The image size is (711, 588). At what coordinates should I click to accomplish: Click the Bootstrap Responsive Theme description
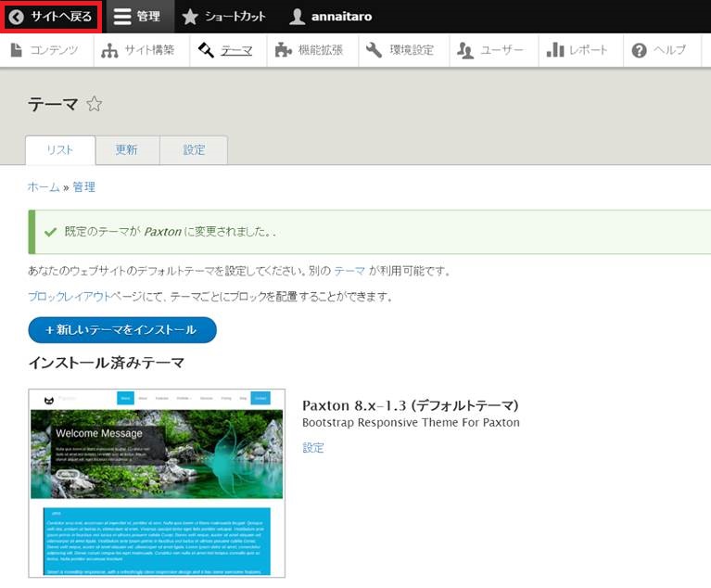click(411, 422)
